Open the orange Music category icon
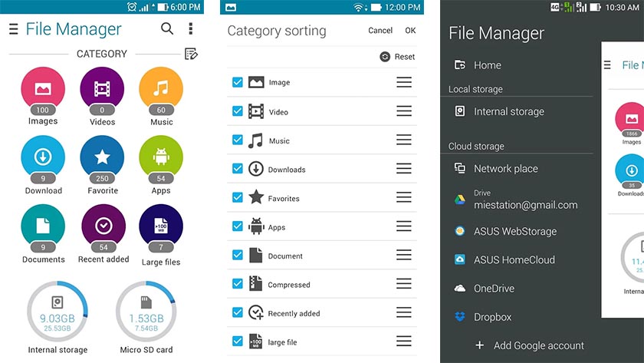Viewport: 644px width, 363px height. pos(161,89)
